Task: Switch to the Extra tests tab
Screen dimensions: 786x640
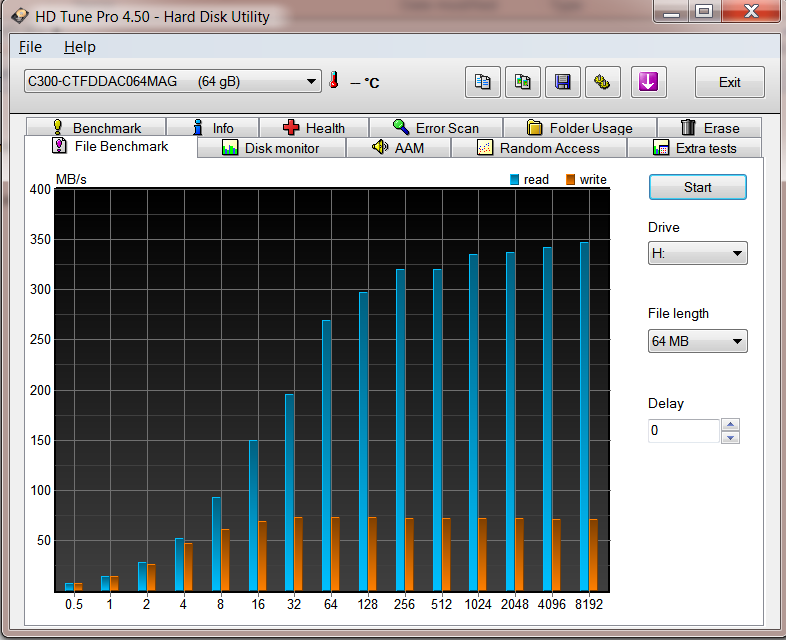Action: pos(694,148)
